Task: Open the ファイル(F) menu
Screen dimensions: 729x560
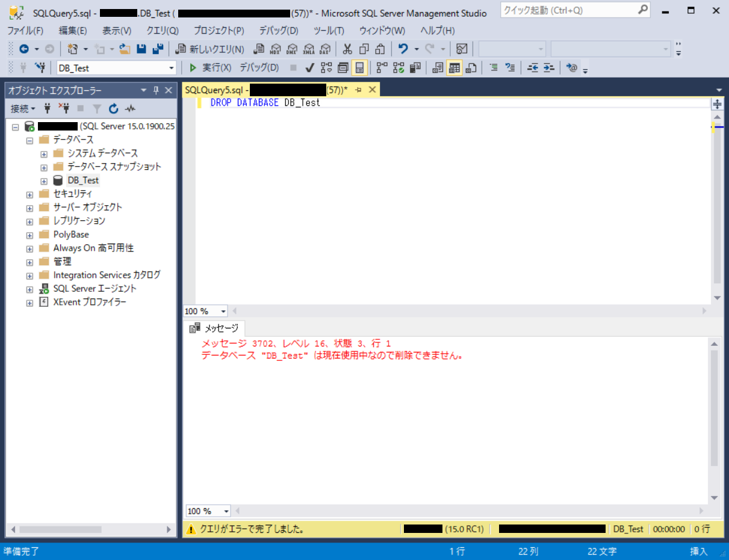Action: (25, 31)
